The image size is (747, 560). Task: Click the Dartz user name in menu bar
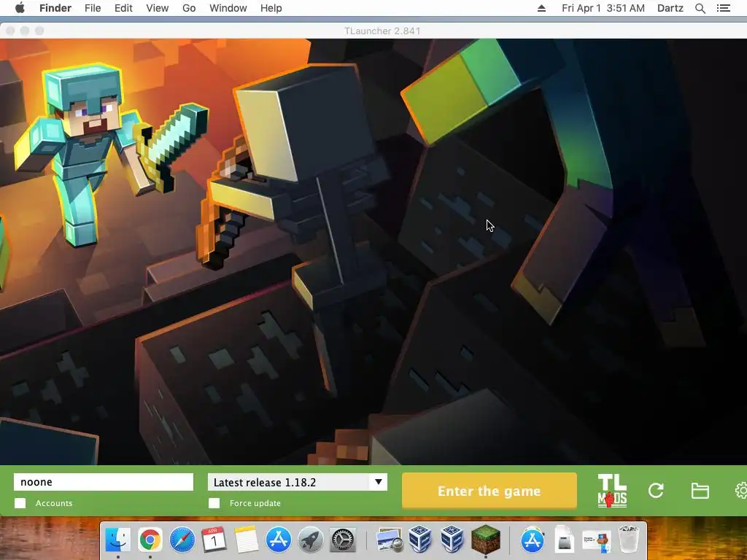pyautogui.click(x=670, y=8)
